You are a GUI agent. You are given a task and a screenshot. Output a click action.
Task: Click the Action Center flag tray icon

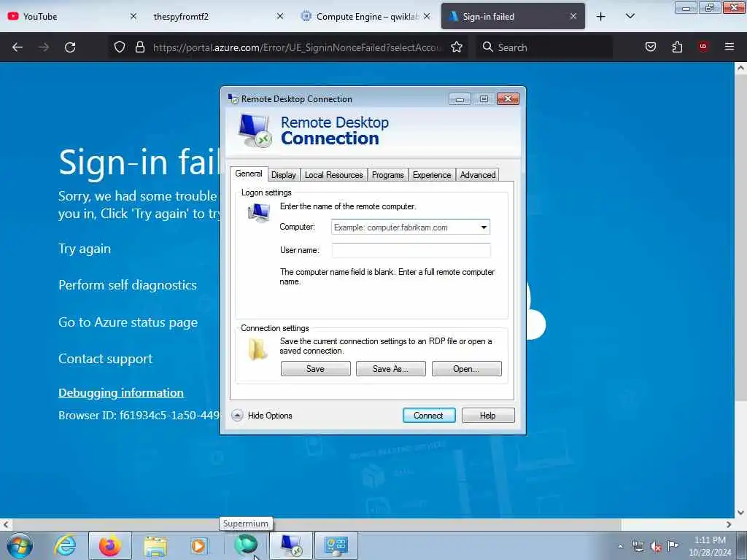(x=673, y=545)
